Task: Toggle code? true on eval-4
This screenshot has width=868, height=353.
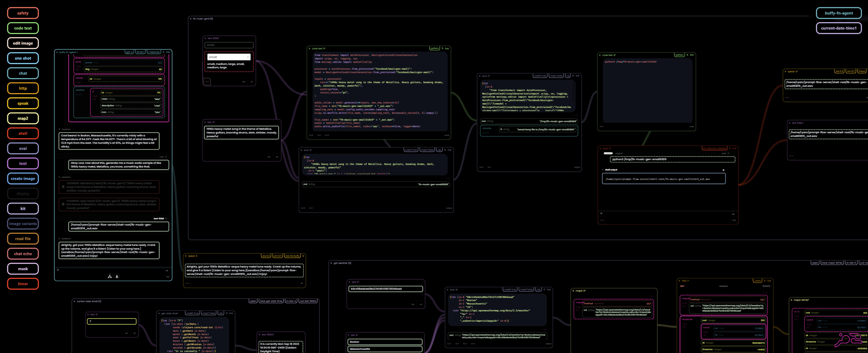Action: [411, 150]
